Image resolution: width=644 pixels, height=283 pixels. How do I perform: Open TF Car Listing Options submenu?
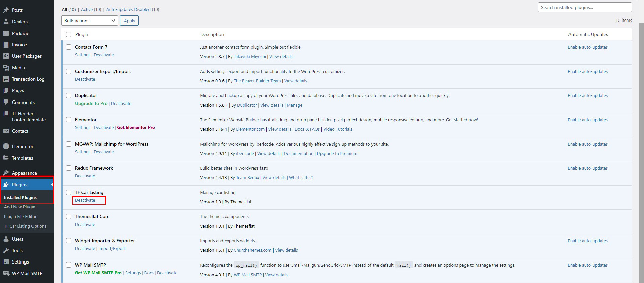25,226
